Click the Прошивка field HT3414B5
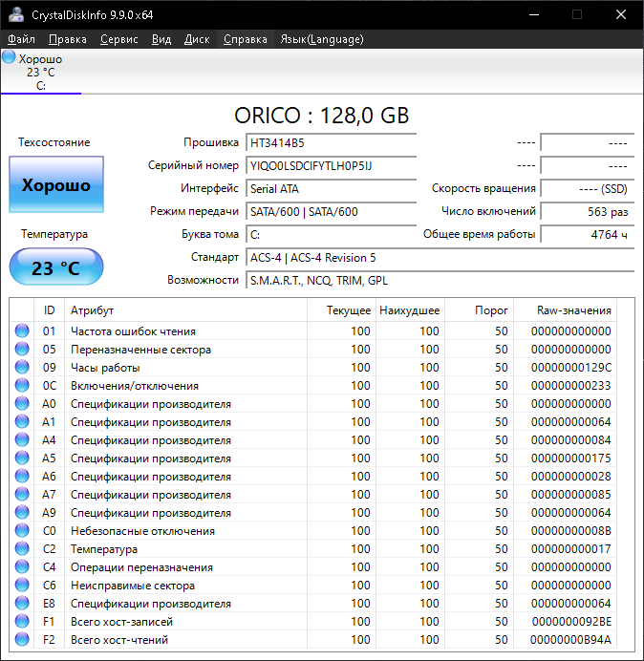The width and height of the screenshot is (644, 661). click(x=331, y=143)
